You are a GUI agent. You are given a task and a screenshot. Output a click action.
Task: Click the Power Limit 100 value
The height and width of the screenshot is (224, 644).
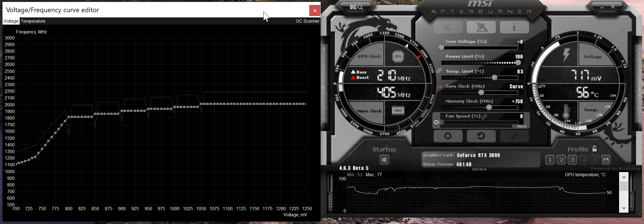(519, 57)
